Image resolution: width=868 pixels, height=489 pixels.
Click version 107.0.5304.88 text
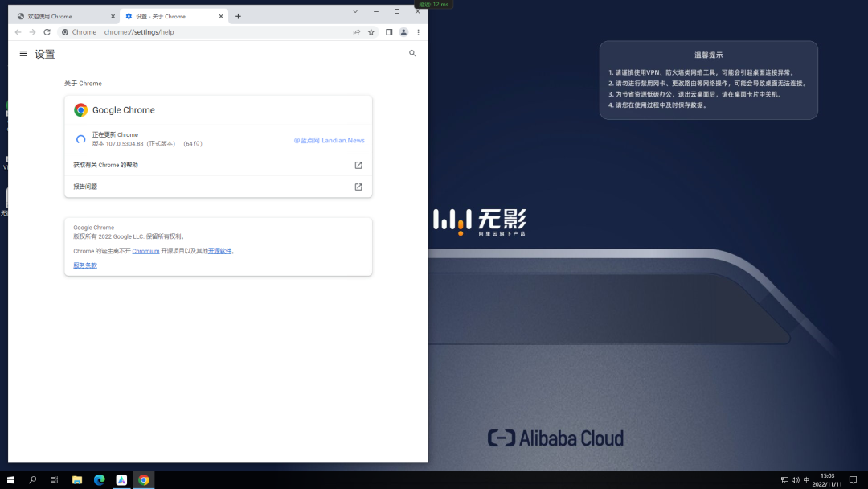pyautogui.click(x=147, y=144)
